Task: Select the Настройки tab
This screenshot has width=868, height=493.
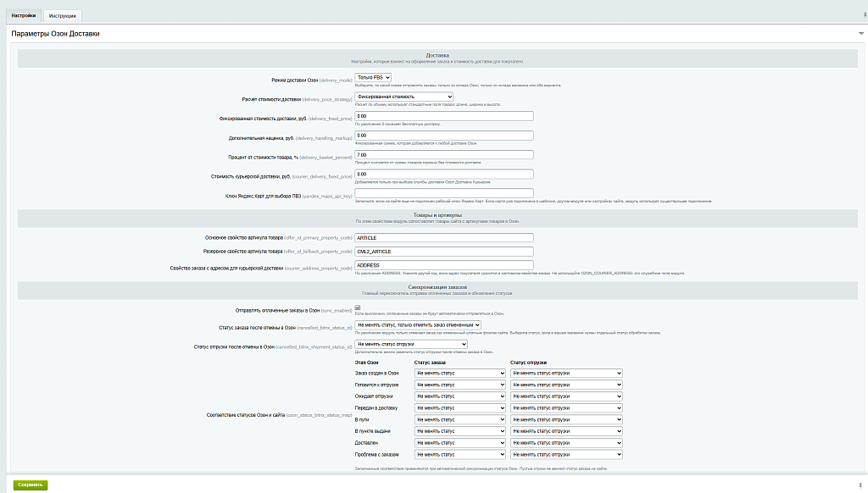Action: (23, 15)
